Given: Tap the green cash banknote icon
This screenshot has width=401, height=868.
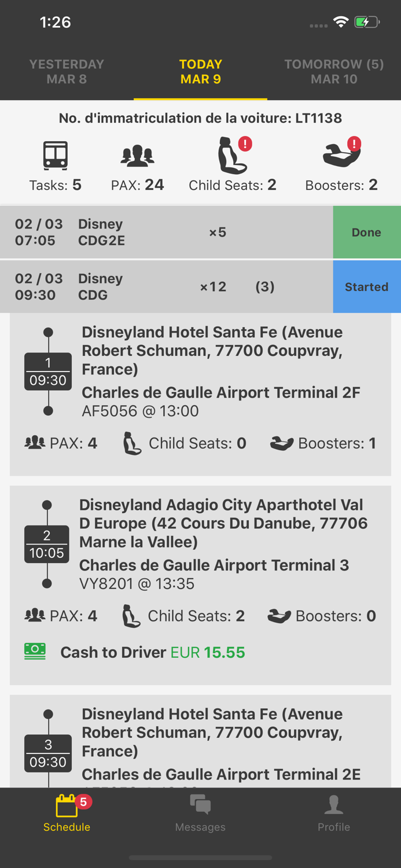Looking at the screenshot, I should point(35,652).
